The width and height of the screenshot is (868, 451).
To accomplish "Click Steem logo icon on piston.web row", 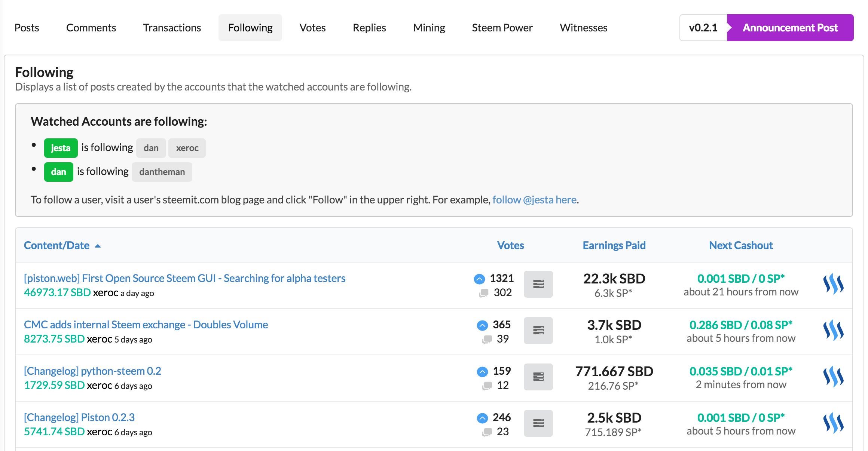I will (833, 284).
